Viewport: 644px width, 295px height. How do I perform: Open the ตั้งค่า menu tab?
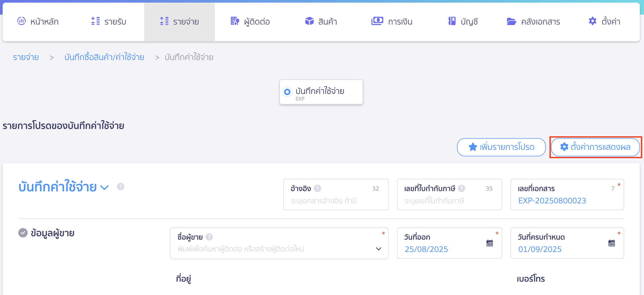pyautogui.click(x=604, y=21)
